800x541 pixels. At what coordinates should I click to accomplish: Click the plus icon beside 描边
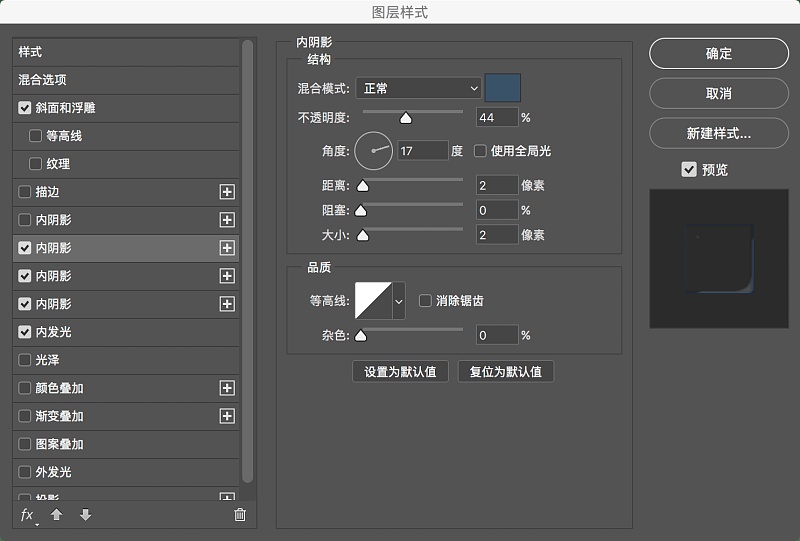pos(227,192)
